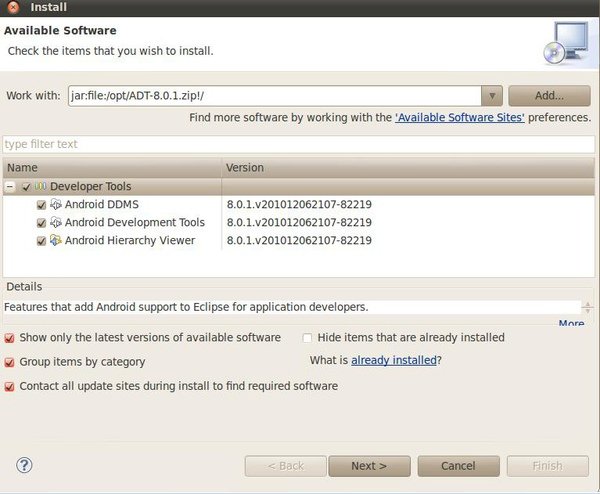Disable Contact all update sites during install
The image size is (600, 494).
[x=10, y=386]
